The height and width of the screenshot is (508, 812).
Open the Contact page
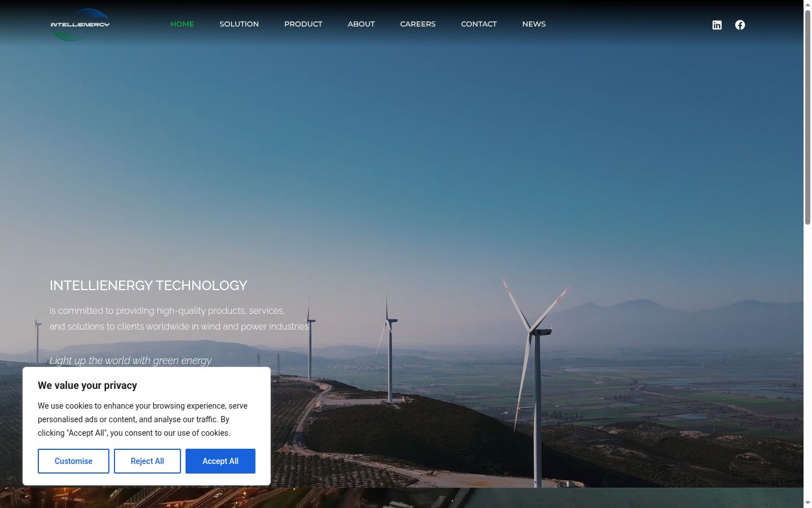point(479,24)
